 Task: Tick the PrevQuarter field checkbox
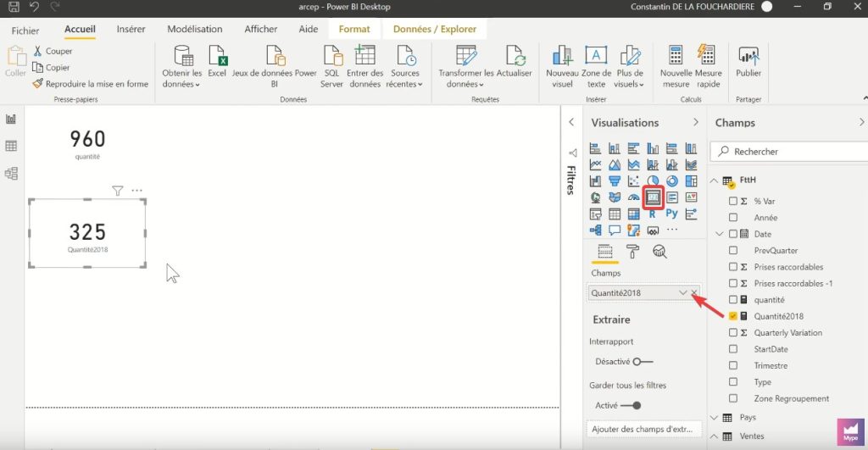[733, 250]
